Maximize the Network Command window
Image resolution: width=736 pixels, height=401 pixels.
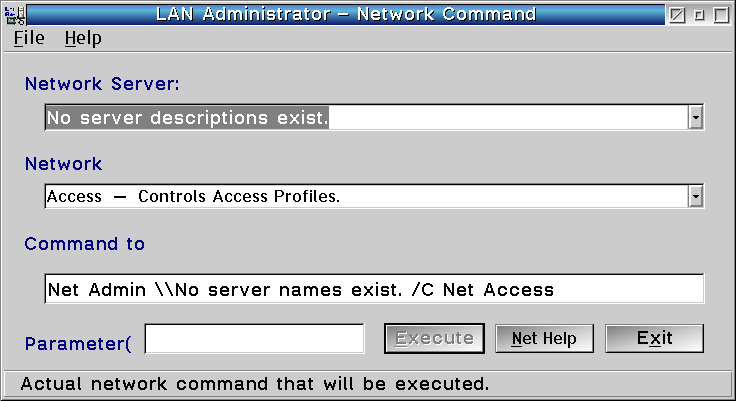pos(720,15)
